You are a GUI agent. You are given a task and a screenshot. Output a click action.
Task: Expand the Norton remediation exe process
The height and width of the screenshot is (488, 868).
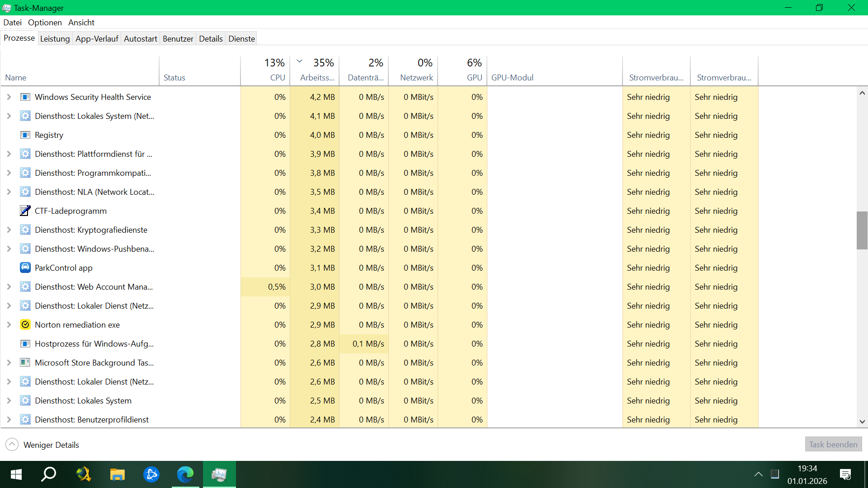click(x=9, y=324)
